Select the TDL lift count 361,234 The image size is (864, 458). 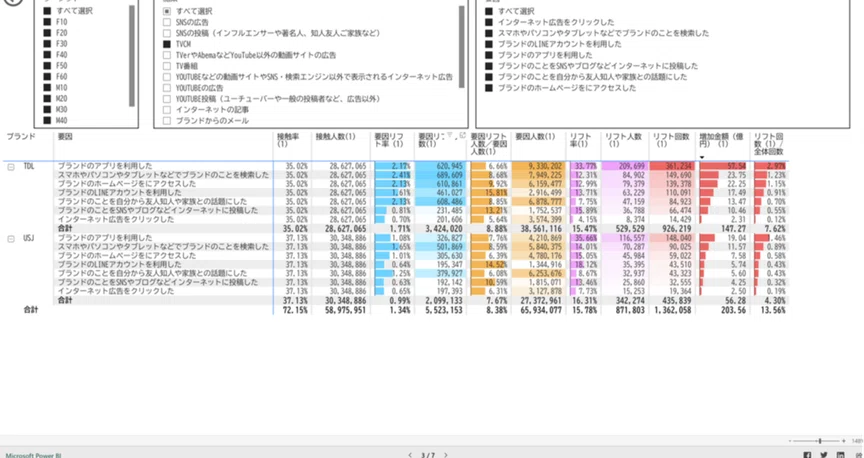(677, 166)
